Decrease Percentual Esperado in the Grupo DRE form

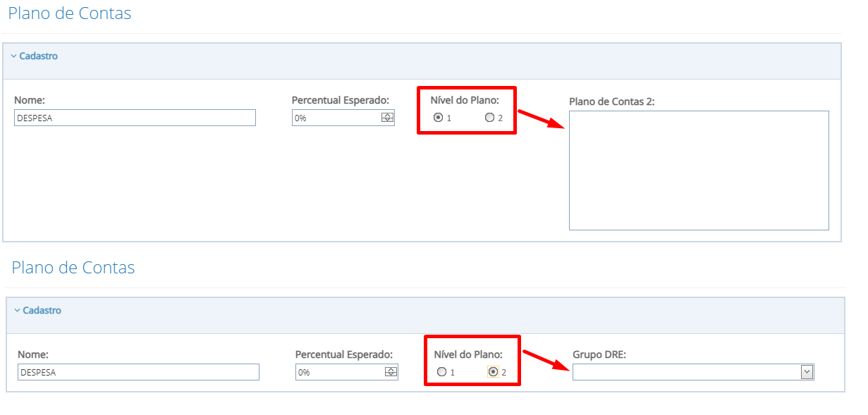point(391,375)
